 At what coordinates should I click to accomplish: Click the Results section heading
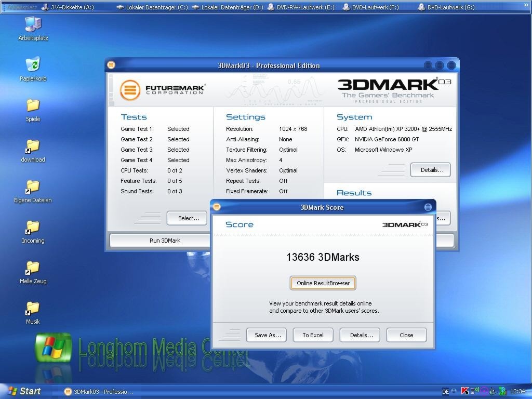[x=354, y=193]
